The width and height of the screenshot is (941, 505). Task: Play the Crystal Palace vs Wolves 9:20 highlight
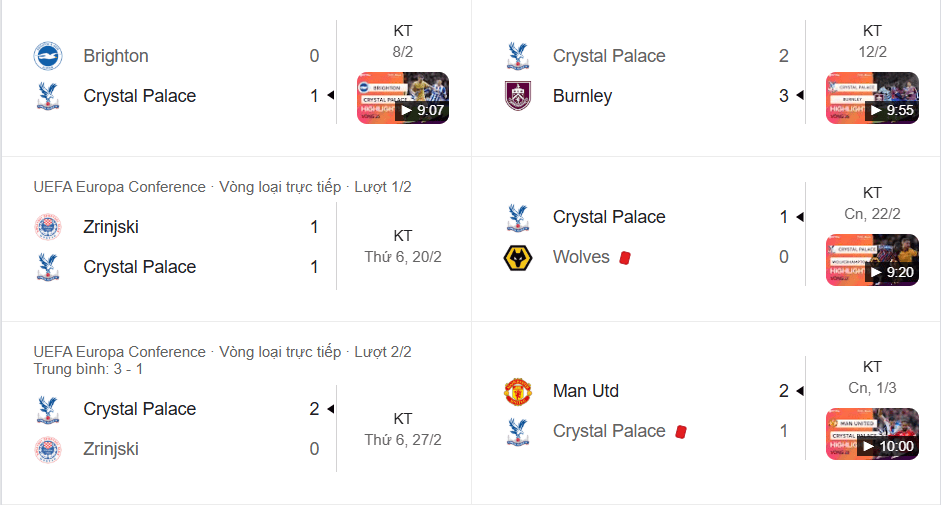coord(871,260)
